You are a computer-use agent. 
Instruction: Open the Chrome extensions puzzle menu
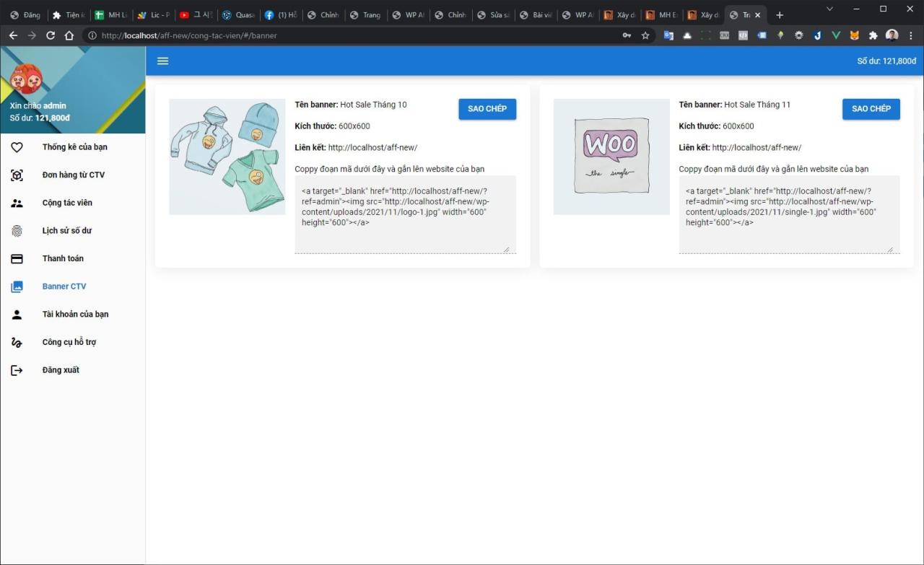point(873,35)
